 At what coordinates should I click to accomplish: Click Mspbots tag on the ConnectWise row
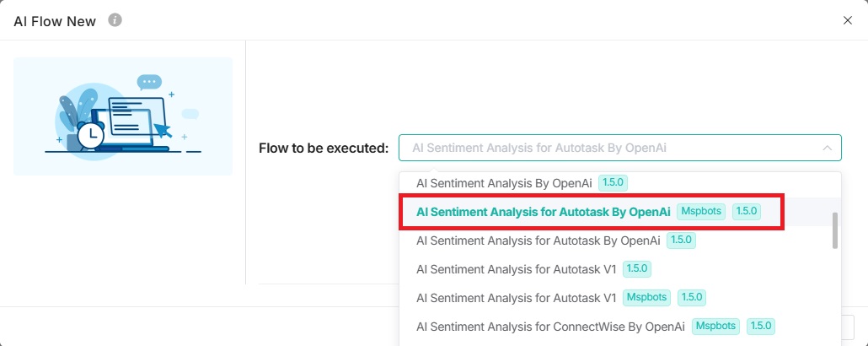click(x=715, y=326)
